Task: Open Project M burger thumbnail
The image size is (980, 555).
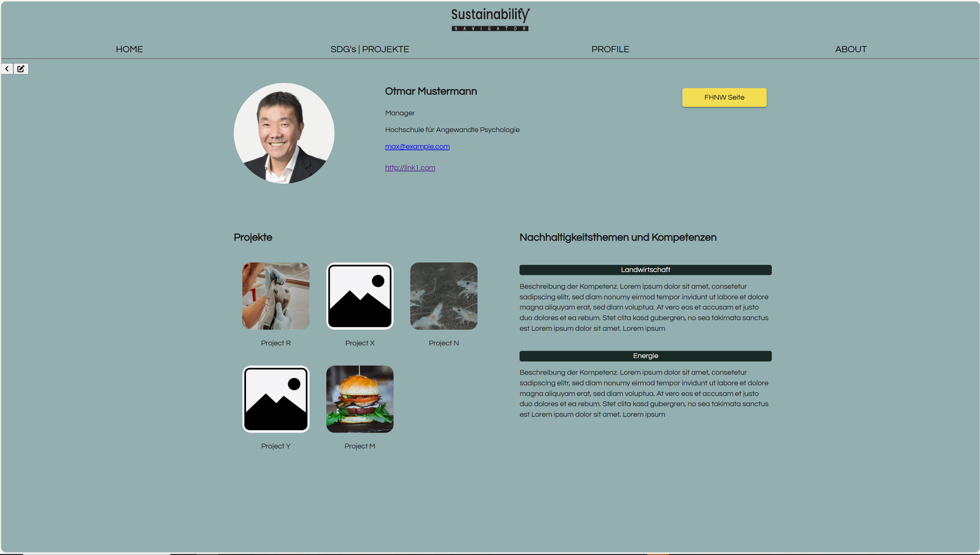Action: coord(359,399)
